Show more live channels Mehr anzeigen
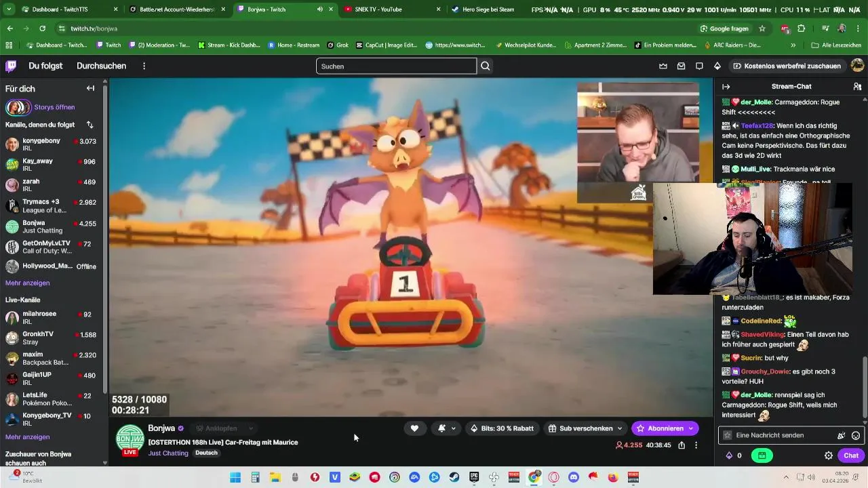The height and width of the screenshot is (488, 868). (x=28, y=437)
